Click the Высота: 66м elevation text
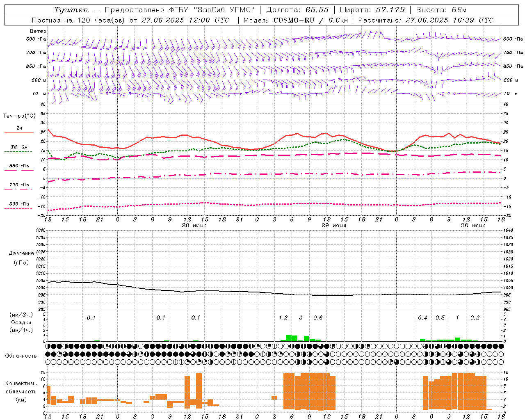The height and width of the screenshot is (420, 525). [x=441, y=10]
